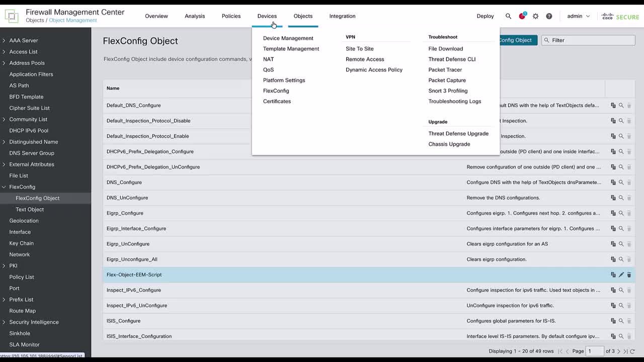644x362 pixels.
Task: Refresh the FlexConfig object table
Action: coord(632,351)
